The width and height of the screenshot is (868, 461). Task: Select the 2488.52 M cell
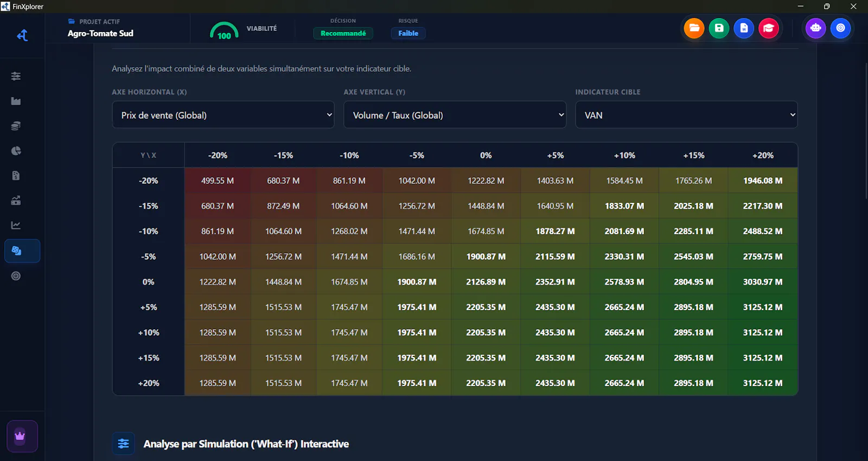pos(763,231)
